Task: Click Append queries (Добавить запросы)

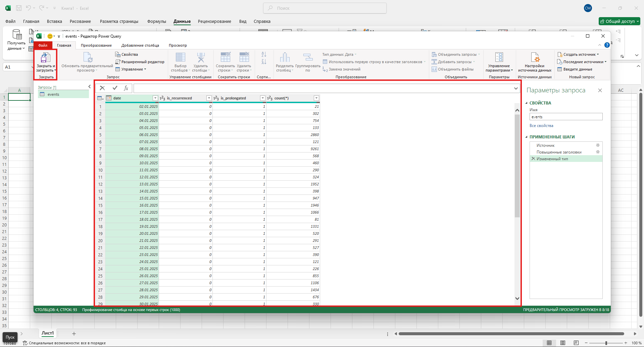Action: pos(453,62)
